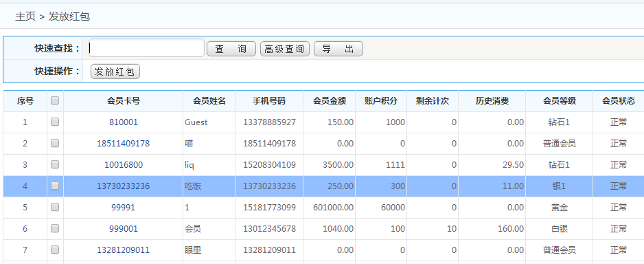
Task: Click the 账户积分 column header
Action: pyautogui.click(x=381, y=101)
